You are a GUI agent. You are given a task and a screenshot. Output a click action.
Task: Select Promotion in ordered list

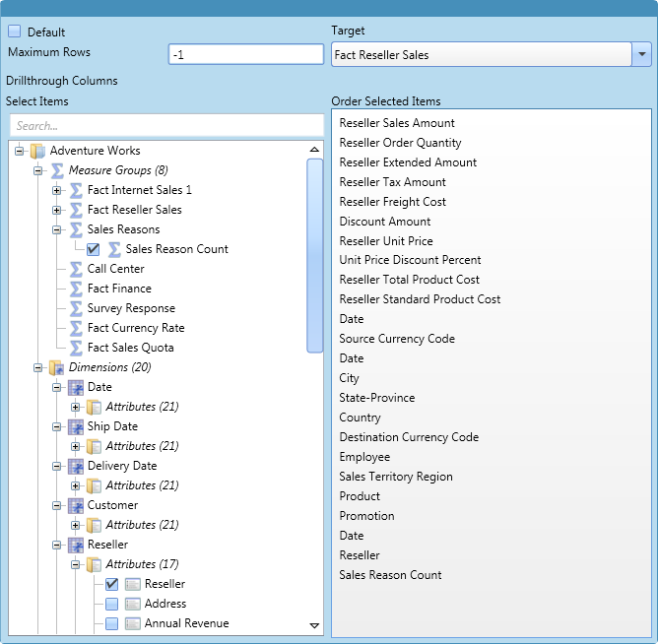(366, 516)
